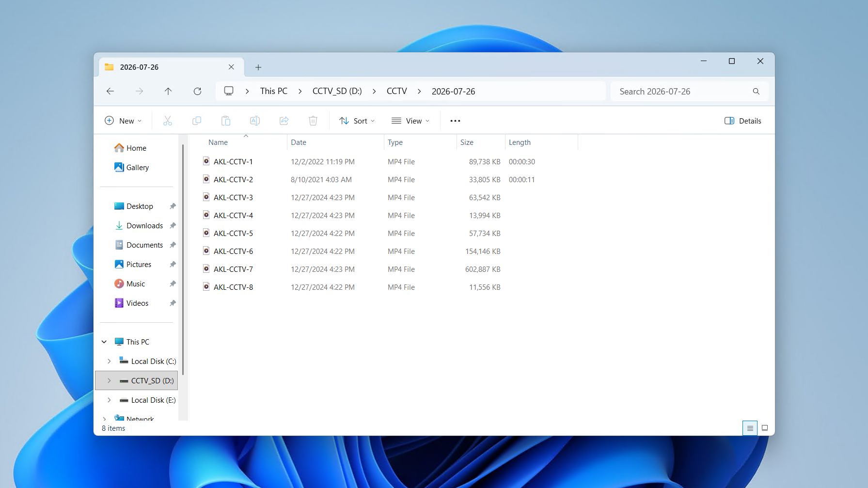Viewport: 868px width, 488px height.
Task: Click the search magnifier icon
Action: coord(756,91)
